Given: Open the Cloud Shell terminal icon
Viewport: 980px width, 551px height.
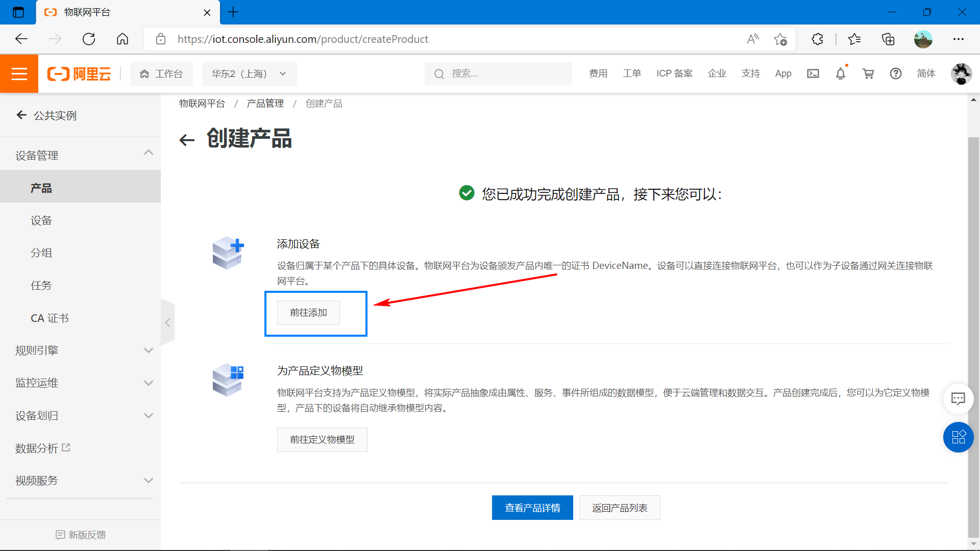Looking at the screenshot, I should pos(813,74).
